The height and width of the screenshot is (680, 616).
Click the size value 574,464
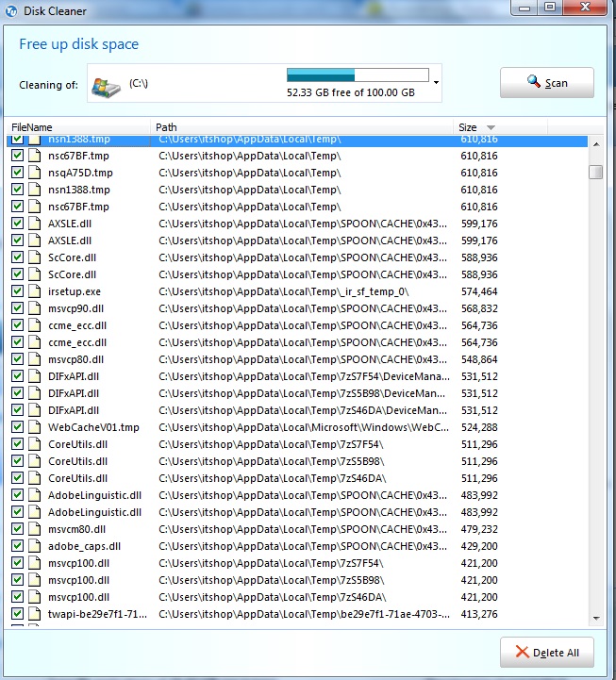tap(479, 291)
